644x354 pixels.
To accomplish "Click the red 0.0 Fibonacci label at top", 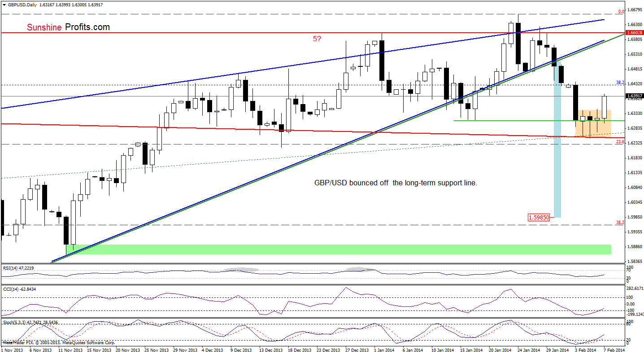I will pyautogui.click(x=621, y=12).
